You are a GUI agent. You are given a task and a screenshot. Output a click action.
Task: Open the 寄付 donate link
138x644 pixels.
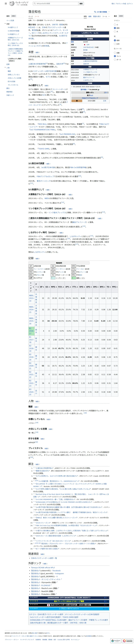click(113, 4)
